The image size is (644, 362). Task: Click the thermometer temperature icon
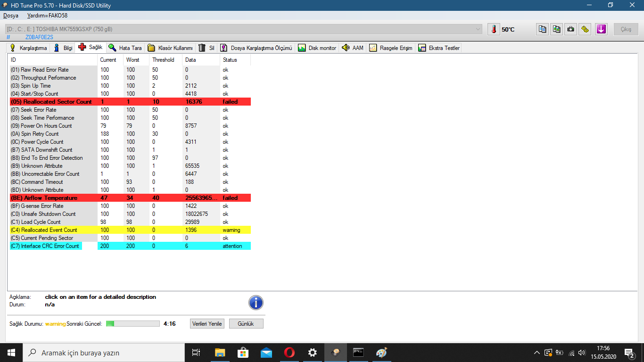point(494,29)
